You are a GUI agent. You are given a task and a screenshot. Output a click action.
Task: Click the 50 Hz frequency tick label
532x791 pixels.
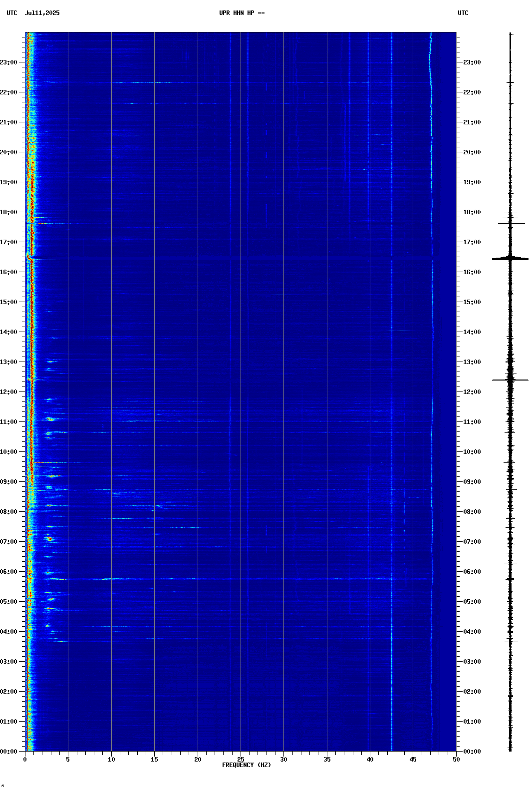coord(456,760)
